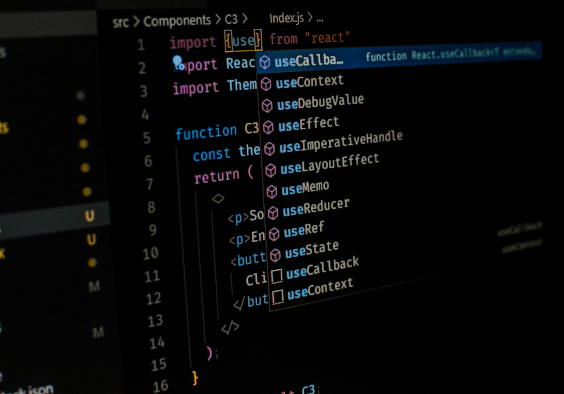Click the 'return' keyword on line 7
This screenshot has height=394, width=564.
point(217,176)
